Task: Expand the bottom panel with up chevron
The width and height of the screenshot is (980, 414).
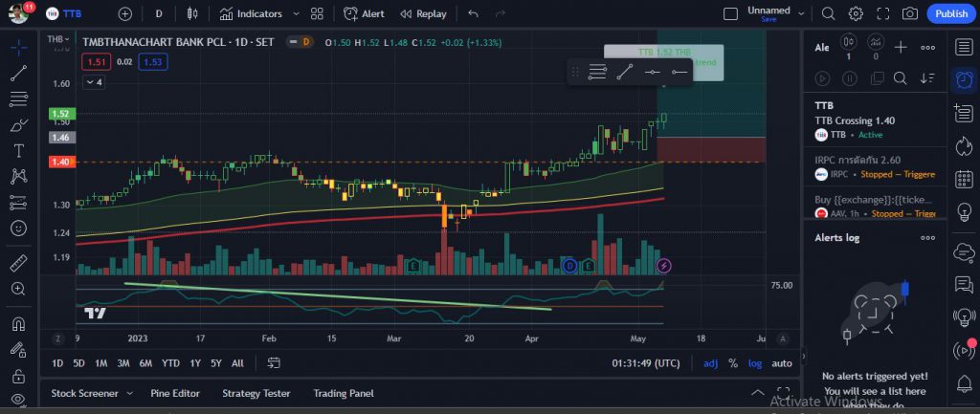Action: (x=757, y=393)
